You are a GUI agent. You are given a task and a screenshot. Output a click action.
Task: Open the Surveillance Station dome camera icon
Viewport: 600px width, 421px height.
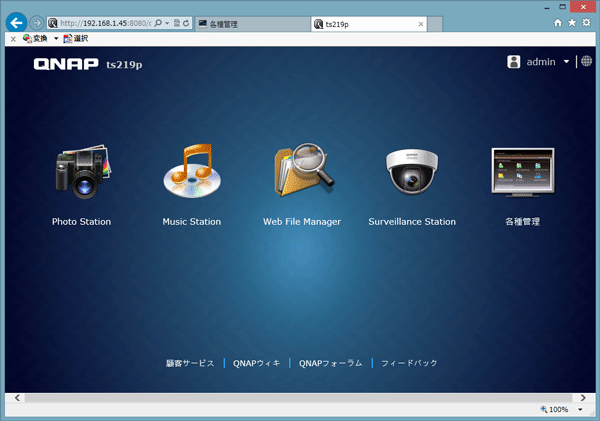(412, 171)
